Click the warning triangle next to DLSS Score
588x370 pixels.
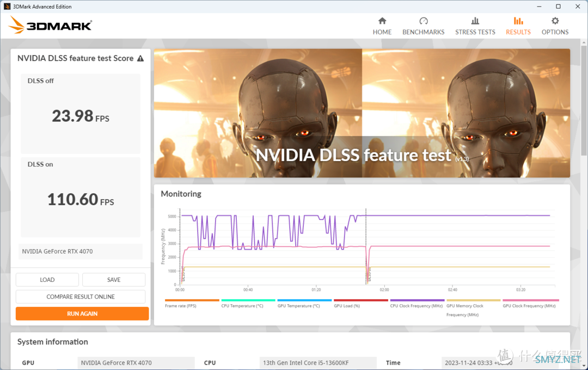[x=140, y=58]
